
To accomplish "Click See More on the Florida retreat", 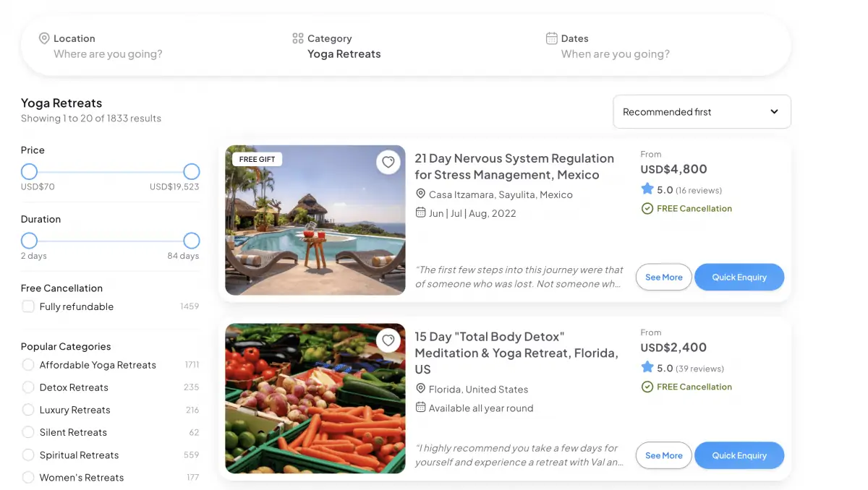I will (x=664, y=455).
